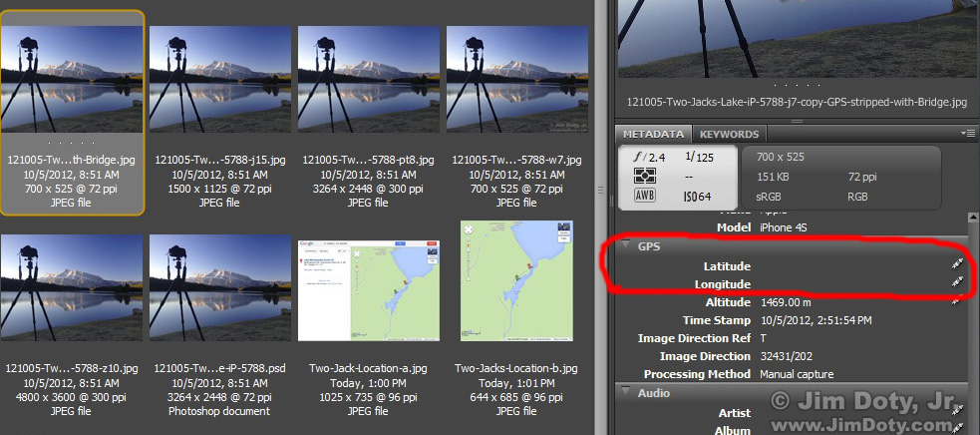This screenshot has height=435, width=980.
Task: Click the filename 'Two-Jack-Location-a.jpg'
Action: pos(368,368)
